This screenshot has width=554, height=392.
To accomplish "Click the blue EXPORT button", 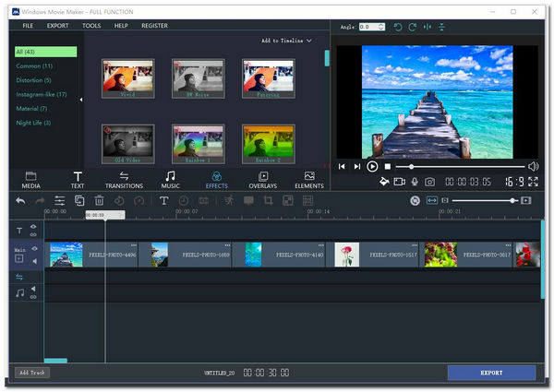I will click(x=491, y=373).
